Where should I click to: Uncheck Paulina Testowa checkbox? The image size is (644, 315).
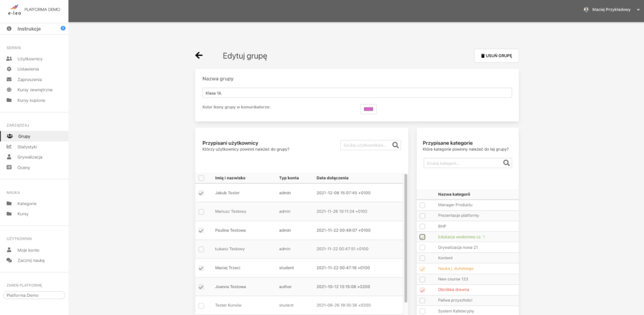click(x=201, y=231)
